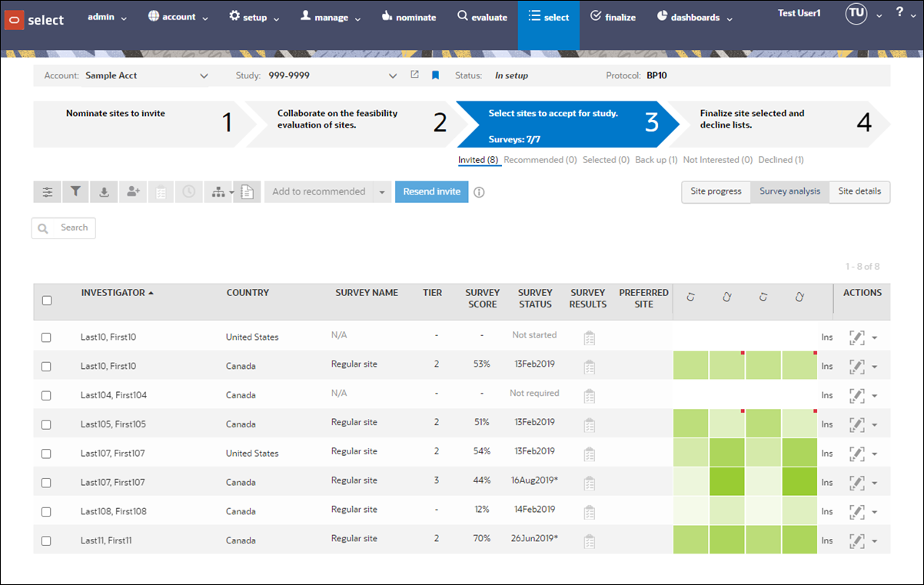Expand the manage menu
The width and height of the screenshot is (924, 585).
331,17
